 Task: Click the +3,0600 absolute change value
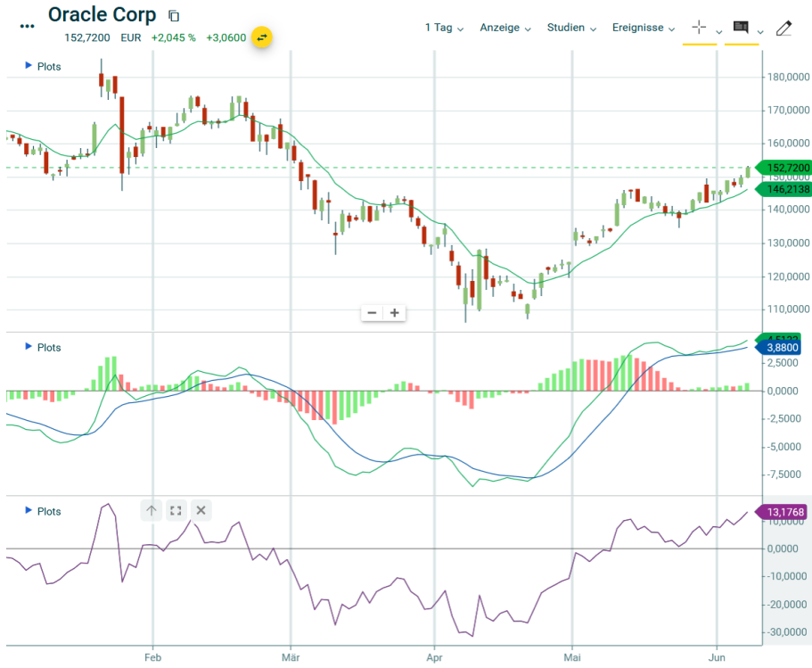pyautogui.click(x=226, y=37)
